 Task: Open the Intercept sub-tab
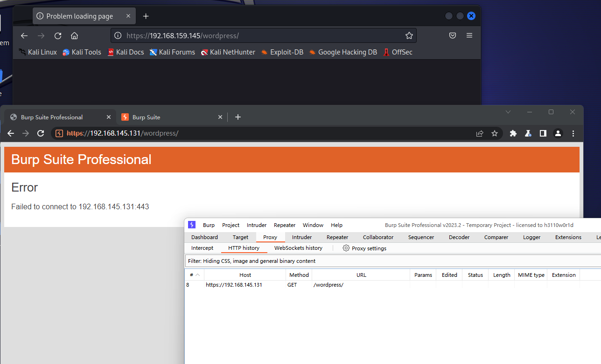(x=203, y=248)
